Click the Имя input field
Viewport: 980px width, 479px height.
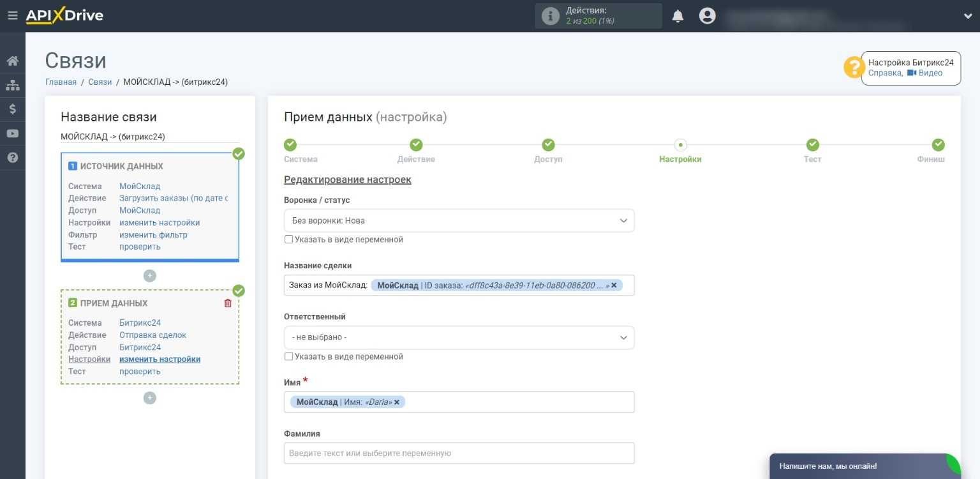pos(459,402)
